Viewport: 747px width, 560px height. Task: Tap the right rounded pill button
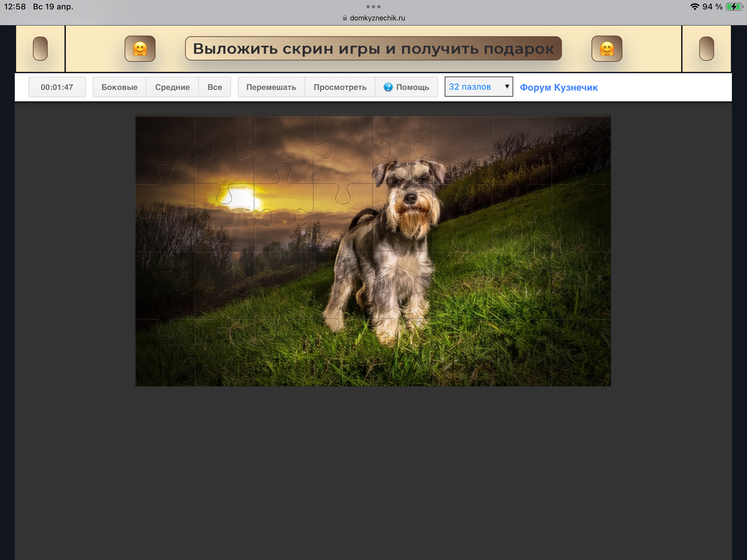(x=706, y=49)
